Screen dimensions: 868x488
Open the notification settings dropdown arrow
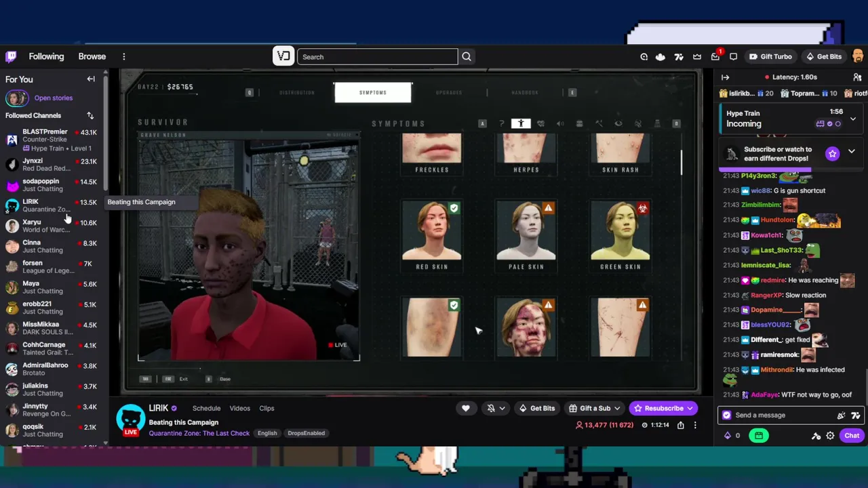tap(502, 408)
